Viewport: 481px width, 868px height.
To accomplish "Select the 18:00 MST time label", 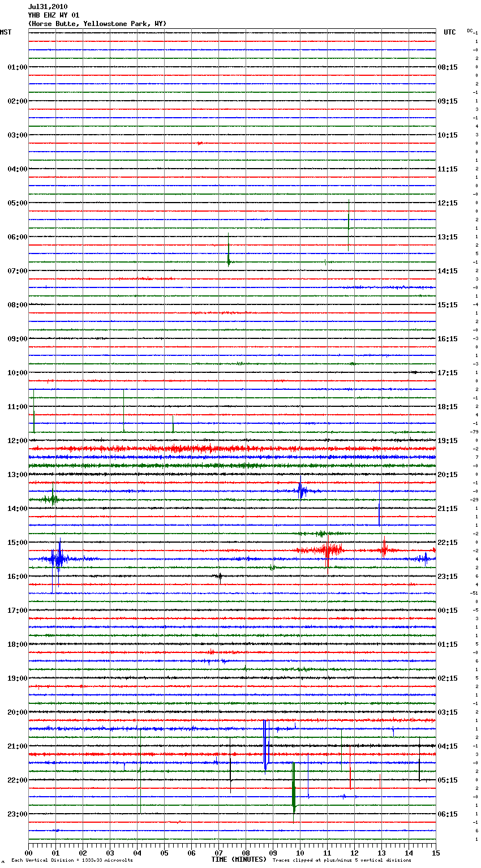I will point(17,644).
